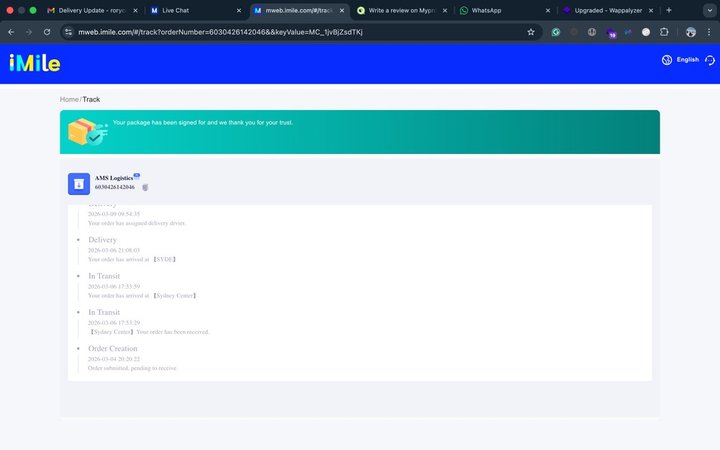View site information icon in address bar
Image resolution: width=720 pixels, height=450 pixels.
[68, 32]
